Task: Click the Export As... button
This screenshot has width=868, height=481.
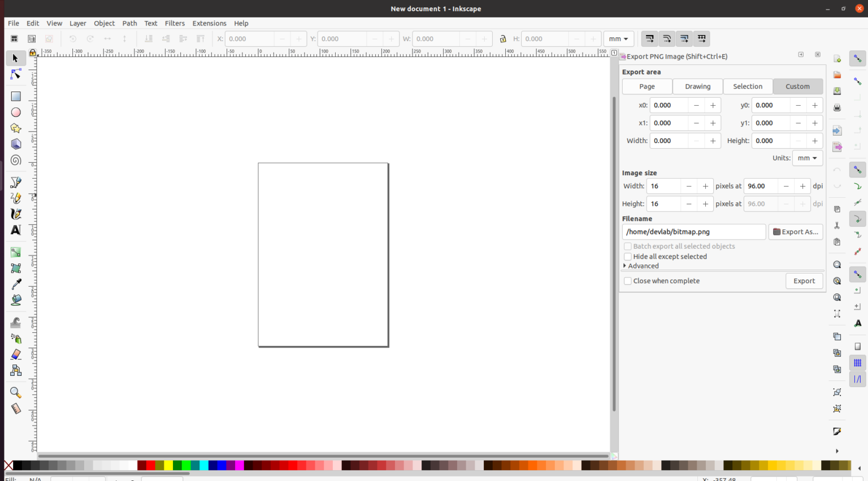Action: [x=796, y=232]
